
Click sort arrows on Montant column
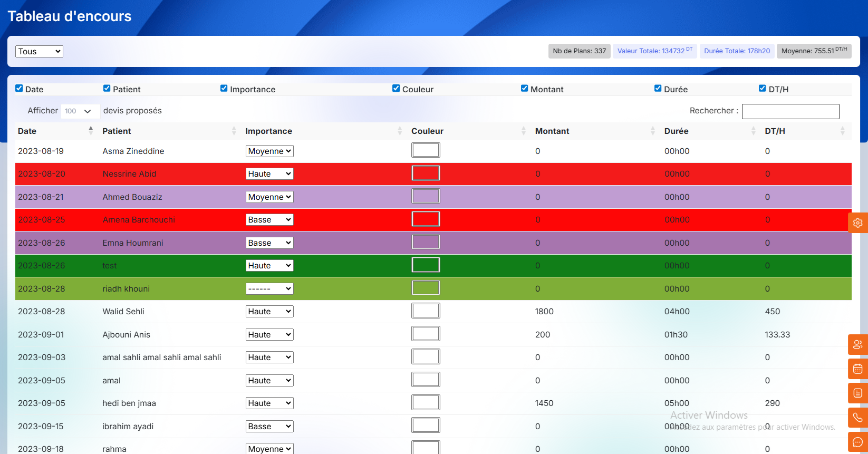(652, 131)
